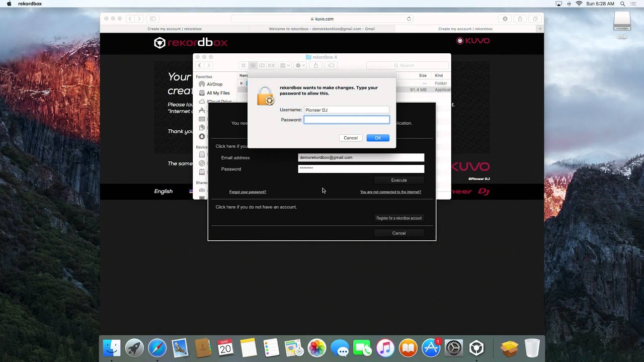Click Safari share button
Image resolution: width=644 pixels, height=362 pixels.
520,19
